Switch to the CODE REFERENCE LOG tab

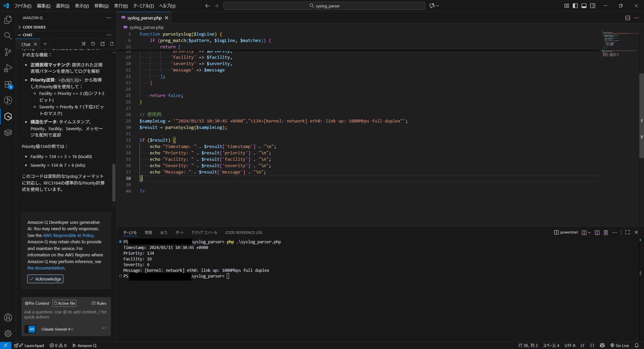pyautogui.click(x=244, y=233)
